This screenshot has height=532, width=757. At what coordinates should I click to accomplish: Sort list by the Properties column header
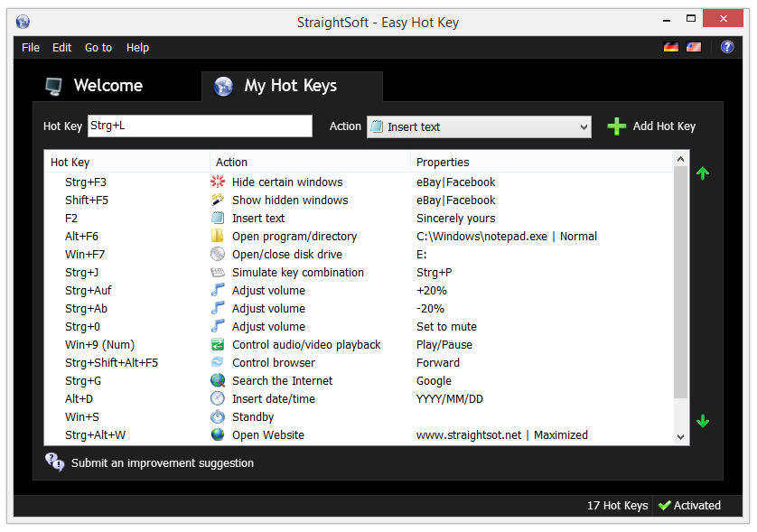click(541, 163)
